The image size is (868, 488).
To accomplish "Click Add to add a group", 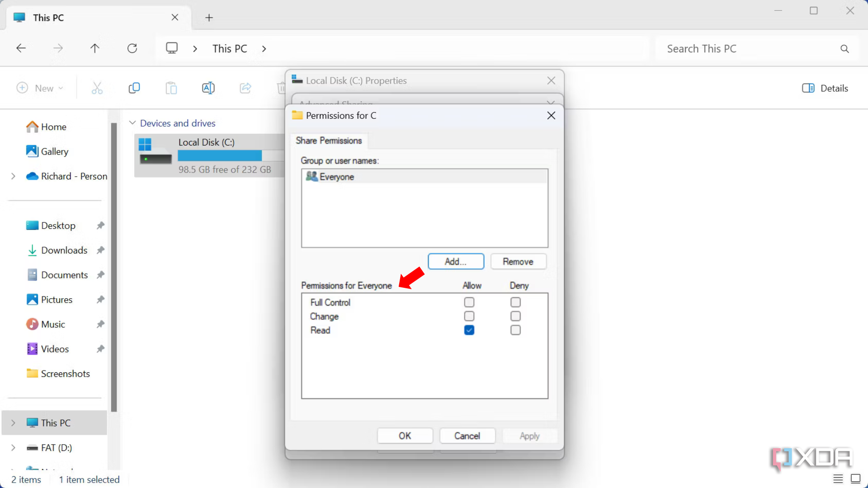I will click(455, 261).
